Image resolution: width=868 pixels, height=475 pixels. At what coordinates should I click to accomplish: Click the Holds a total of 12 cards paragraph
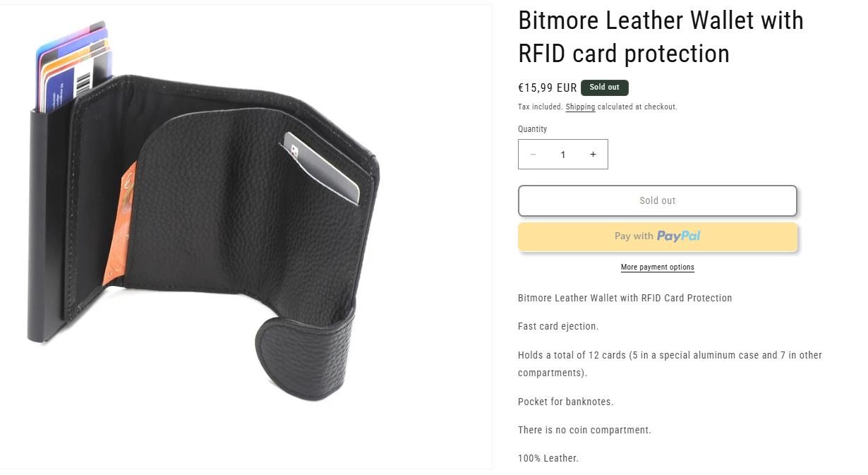point(670,363)
